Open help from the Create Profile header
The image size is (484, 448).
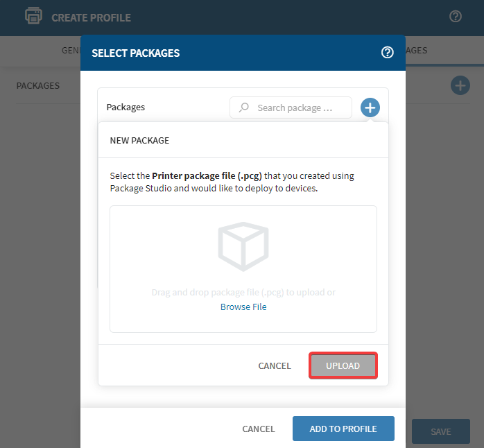coord(456,17)
